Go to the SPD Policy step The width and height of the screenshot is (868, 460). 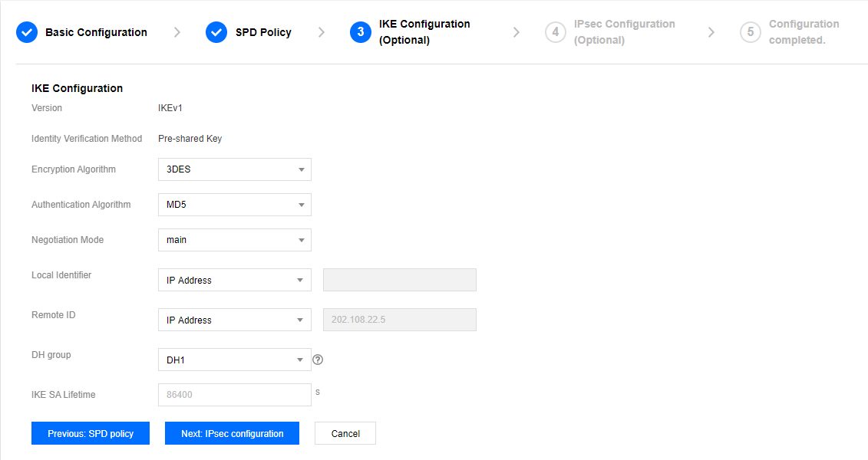263,32
